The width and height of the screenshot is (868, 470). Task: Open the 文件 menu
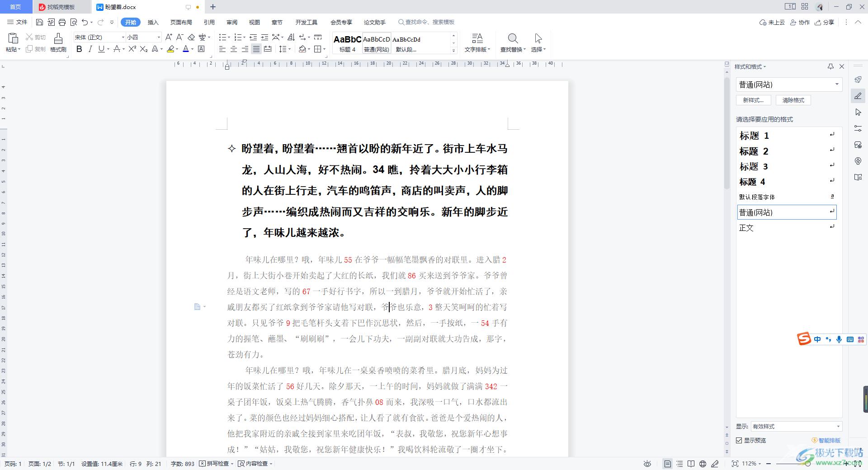pyautogui.click(x=17, y=22)
